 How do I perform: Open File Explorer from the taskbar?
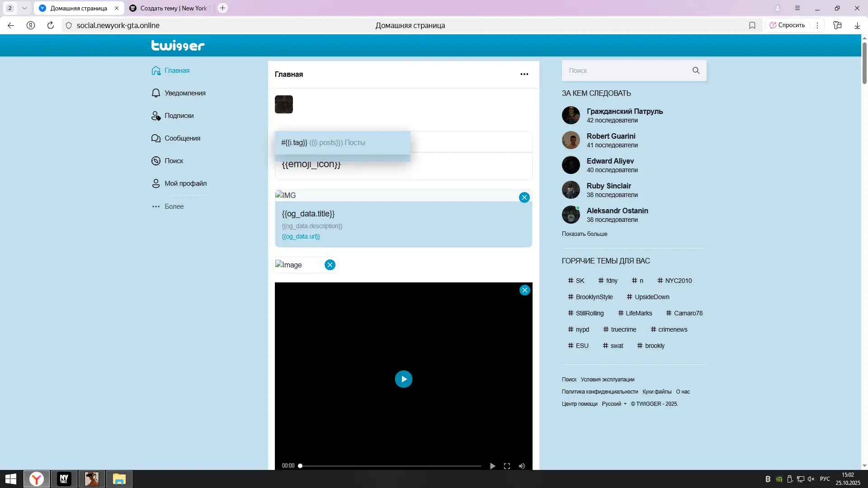click(119, 479)
